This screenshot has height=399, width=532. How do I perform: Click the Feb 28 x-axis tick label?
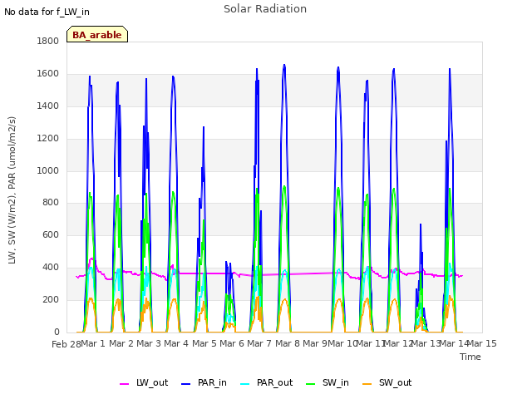pos(66,344)
